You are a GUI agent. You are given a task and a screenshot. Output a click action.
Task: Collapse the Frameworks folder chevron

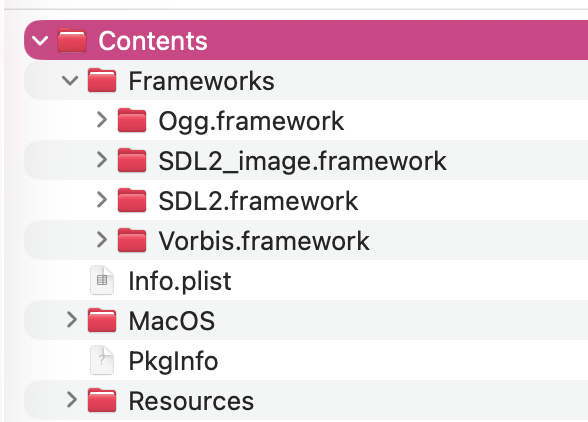point(70,81)
